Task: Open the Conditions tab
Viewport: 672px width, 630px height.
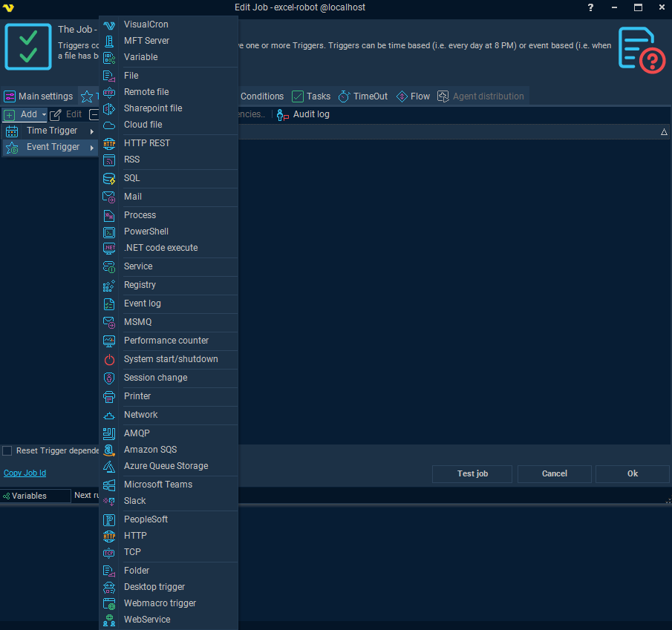Action: (x=262, y=96)
